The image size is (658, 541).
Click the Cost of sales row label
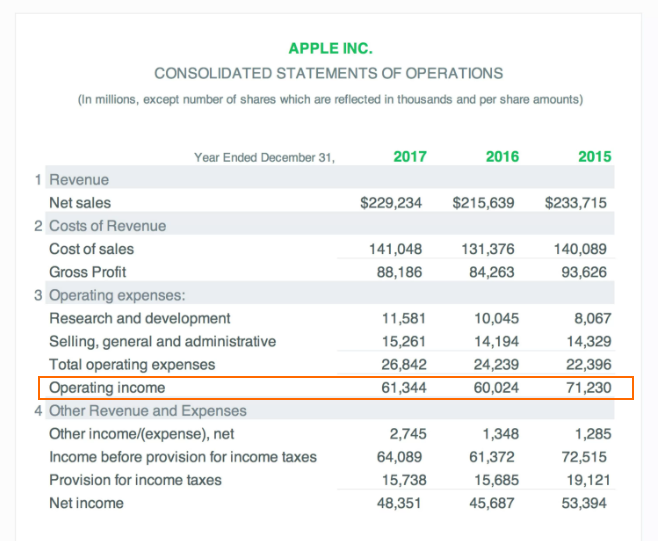click(91, 249)
